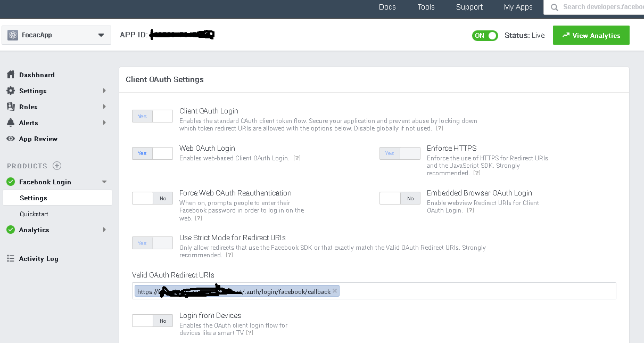Add a product with the plus icon

point(57,166)
